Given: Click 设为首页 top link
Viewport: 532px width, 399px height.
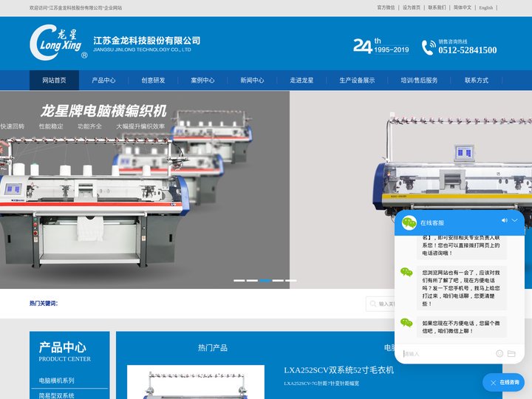Looking at the screenshot, I should 412,7.
